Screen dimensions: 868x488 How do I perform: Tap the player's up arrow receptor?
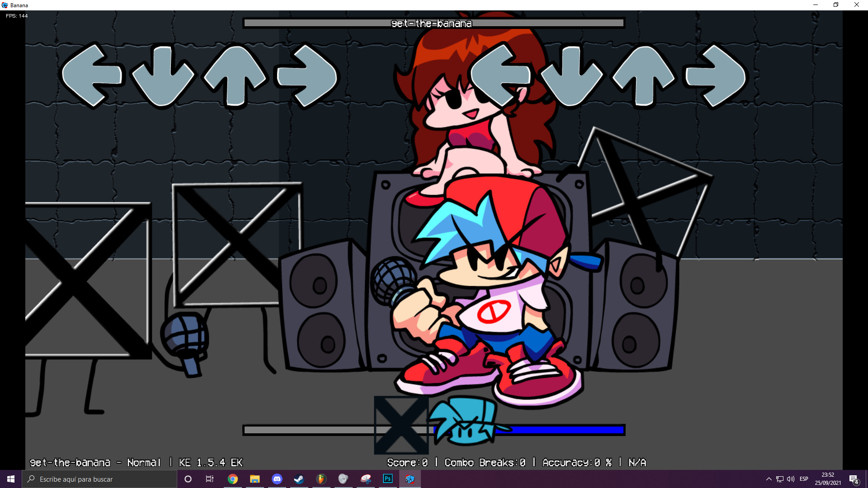pos(643,76)
